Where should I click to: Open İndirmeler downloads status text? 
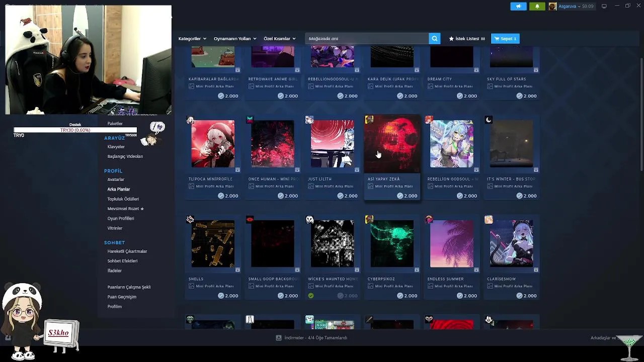click(316, 338)
